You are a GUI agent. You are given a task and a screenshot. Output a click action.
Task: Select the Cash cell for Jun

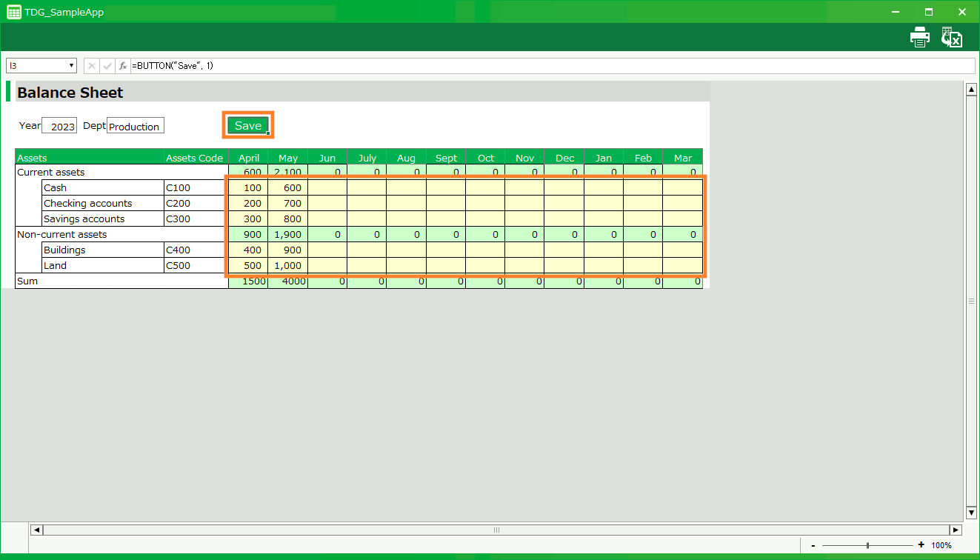click(327, 187)
